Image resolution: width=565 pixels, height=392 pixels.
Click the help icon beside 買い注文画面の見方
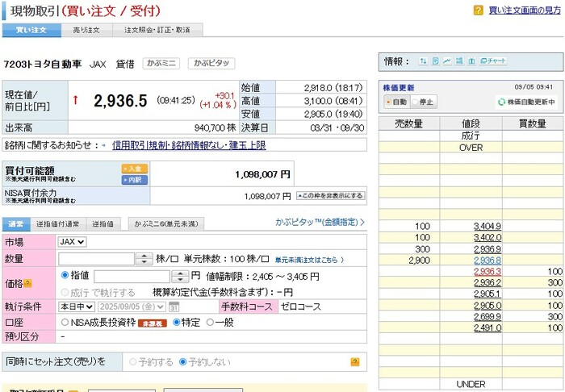[478, 10]
